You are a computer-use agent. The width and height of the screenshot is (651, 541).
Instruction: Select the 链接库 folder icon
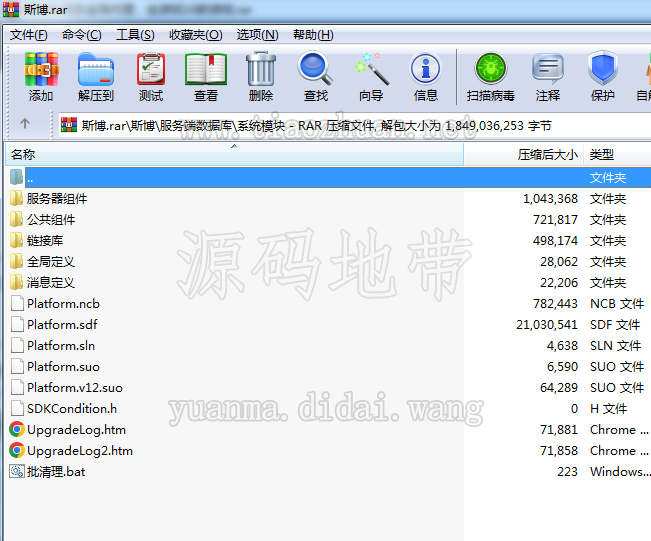16,240
